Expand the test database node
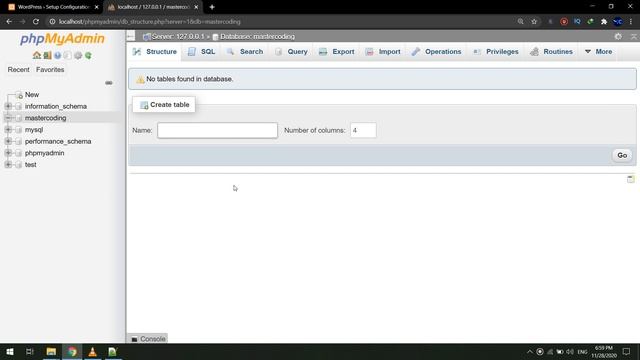Screen dimensions: 640x360 click(8, 165)
